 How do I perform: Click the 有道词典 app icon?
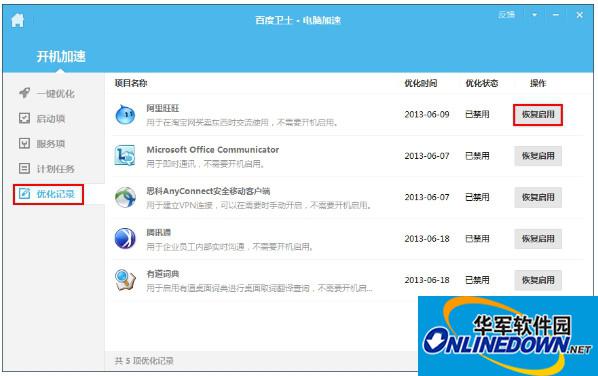125,280
